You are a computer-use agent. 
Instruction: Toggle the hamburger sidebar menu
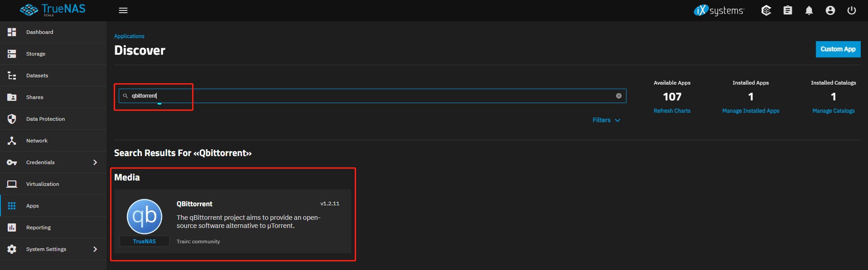click(x=123, y=10)
